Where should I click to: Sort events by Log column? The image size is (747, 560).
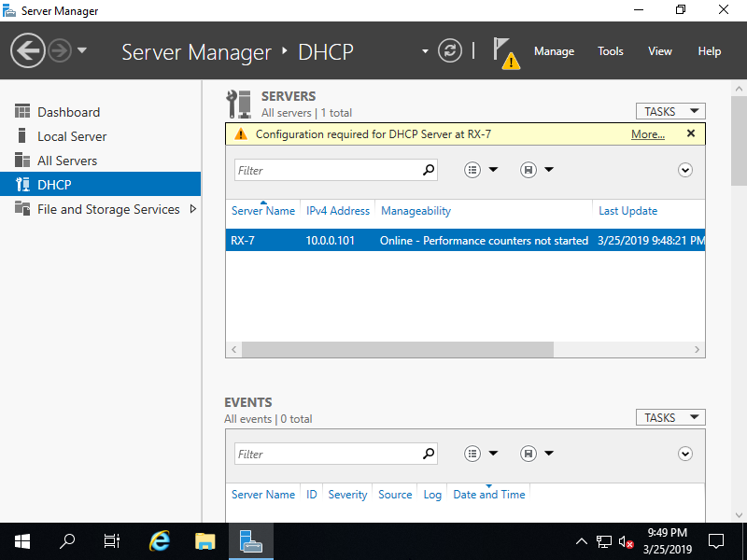432,495
